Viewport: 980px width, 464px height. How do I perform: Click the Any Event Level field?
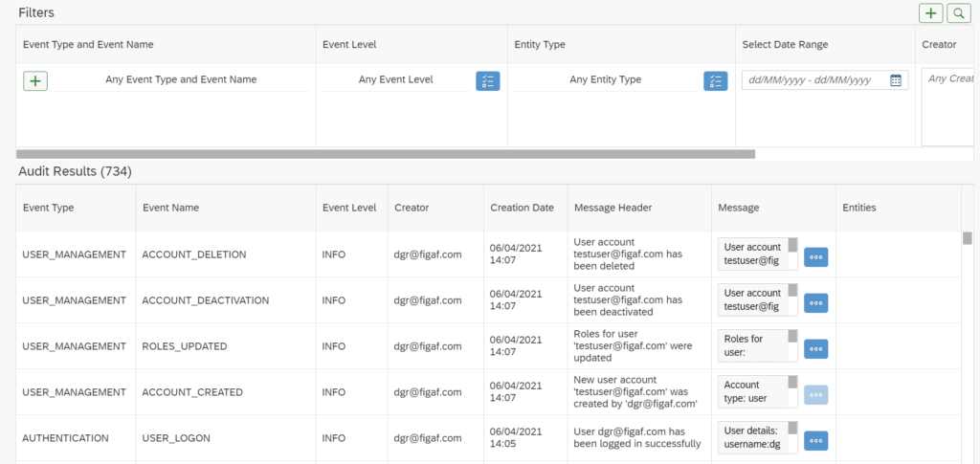[395, 80]
